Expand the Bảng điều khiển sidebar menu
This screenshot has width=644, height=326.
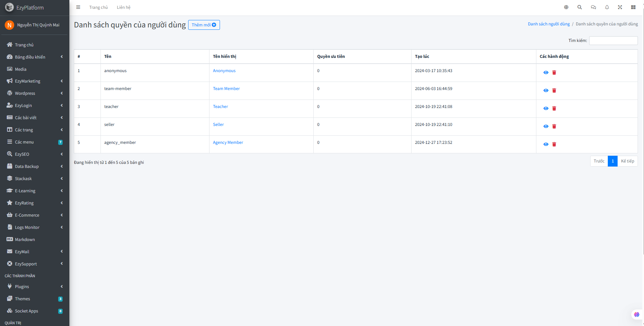(35, 57)
